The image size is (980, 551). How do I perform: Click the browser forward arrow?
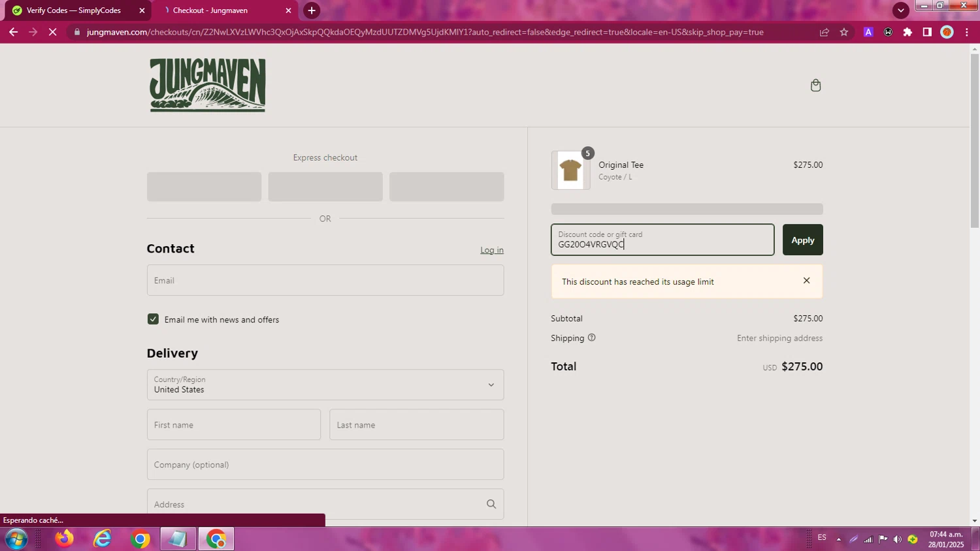coord(33,32)
